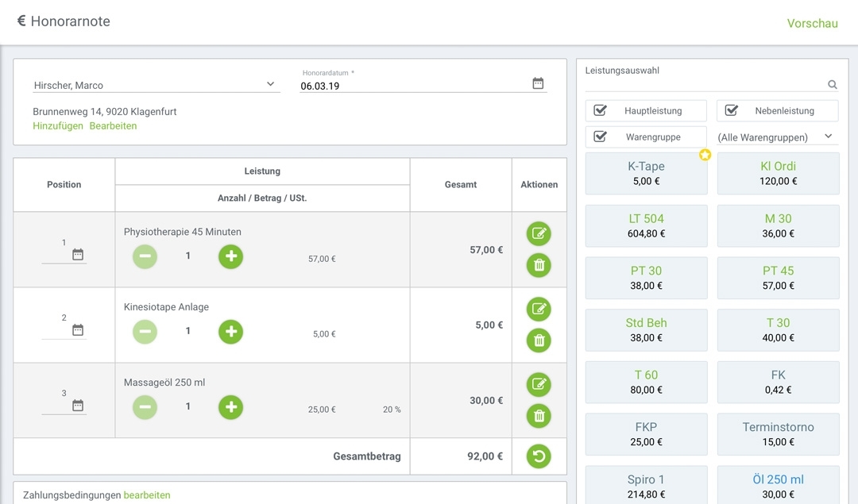The image size is (858, 504).
Task: Edit the Physiotherapie 45 Minuten position
Action: 539,234
